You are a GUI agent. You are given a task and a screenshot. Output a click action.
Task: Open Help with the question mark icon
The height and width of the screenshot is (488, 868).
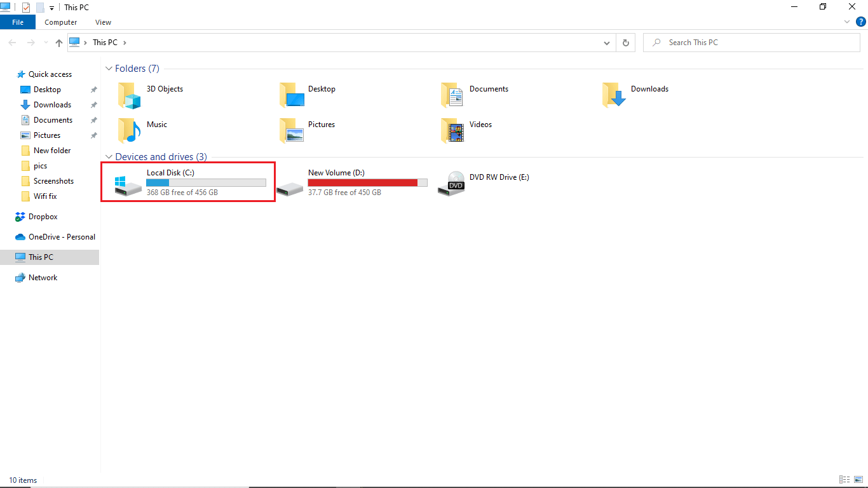pos(861,22)
